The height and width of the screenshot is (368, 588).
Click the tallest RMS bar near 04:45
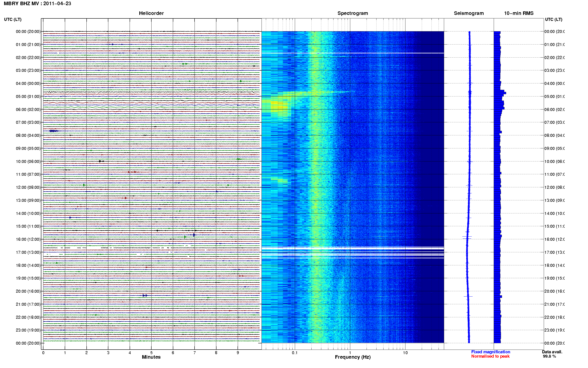click(500, 93)
